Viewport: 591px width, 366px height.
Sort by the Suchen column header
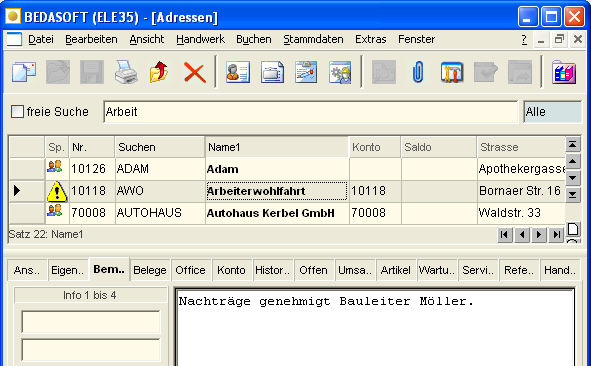160,147
